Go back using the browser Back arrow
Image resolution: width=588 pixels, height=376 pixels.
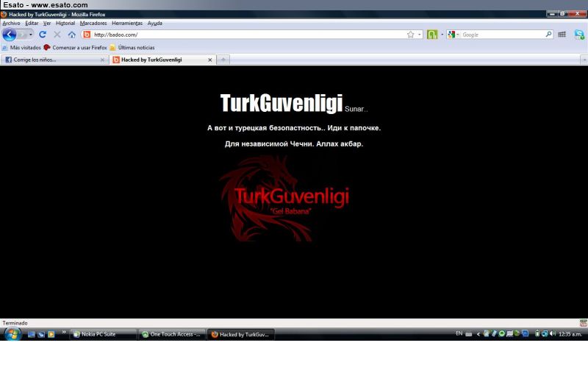10,35
